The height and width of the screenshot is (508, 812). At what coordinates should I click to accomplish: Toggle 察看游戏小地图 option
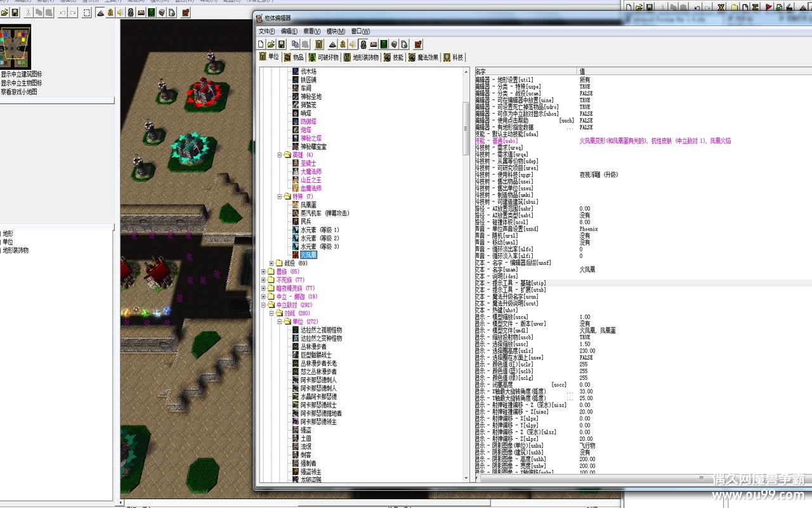point(18,91)
